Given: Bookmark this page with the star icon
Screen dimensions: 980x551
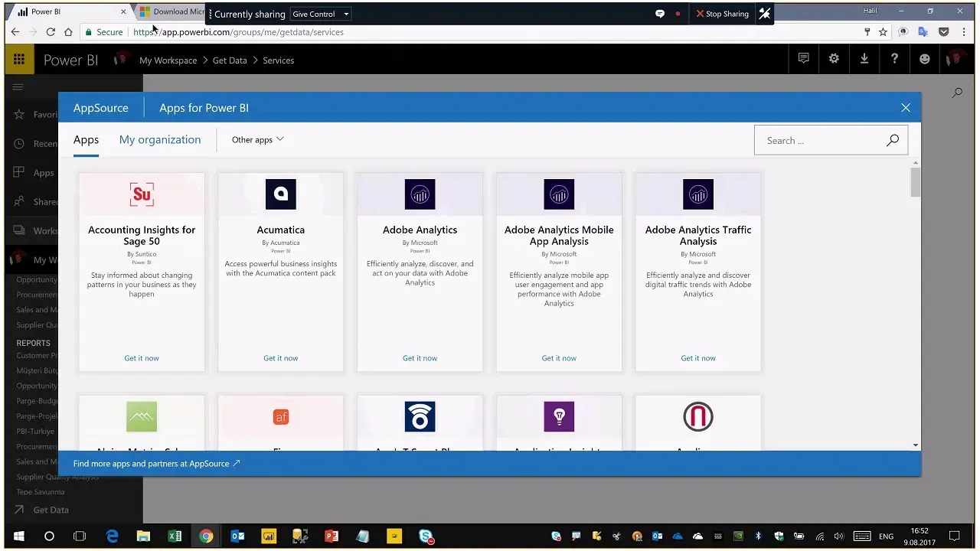Looking at the screenshot, I should pyautogui.click(x=883, y=32).
